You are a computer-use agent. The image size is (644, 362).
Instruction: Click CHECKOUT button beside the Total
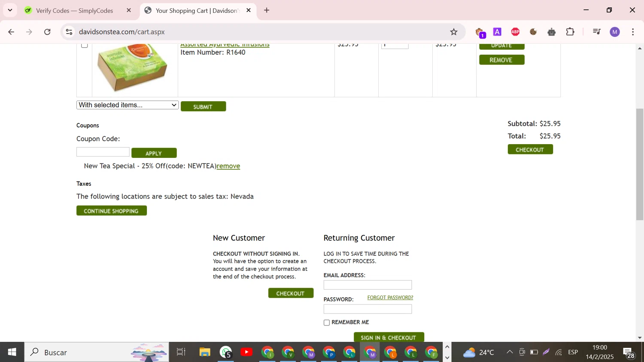[530, 149]
